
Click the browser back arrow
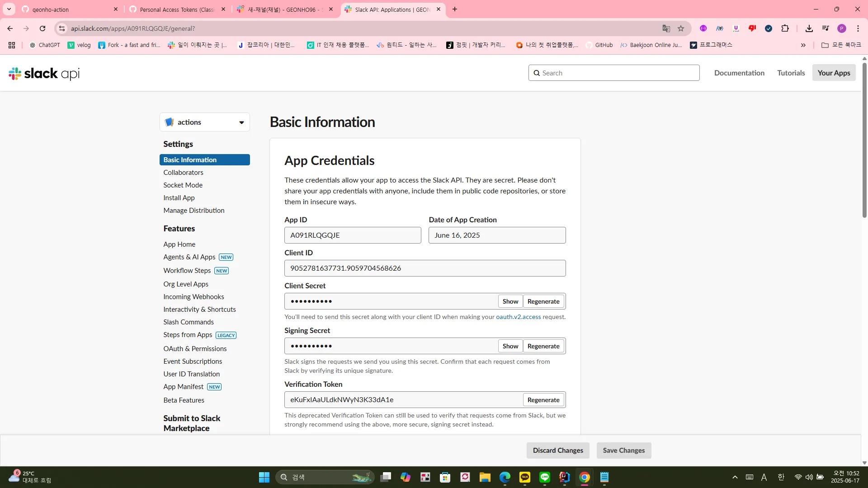(x=10, y=28)
